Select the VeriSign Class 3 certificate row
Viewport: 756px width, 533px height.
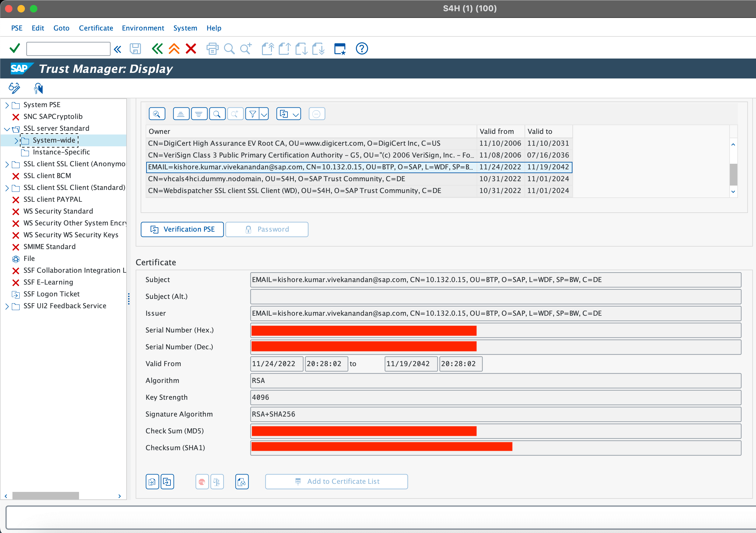point(359,155)
